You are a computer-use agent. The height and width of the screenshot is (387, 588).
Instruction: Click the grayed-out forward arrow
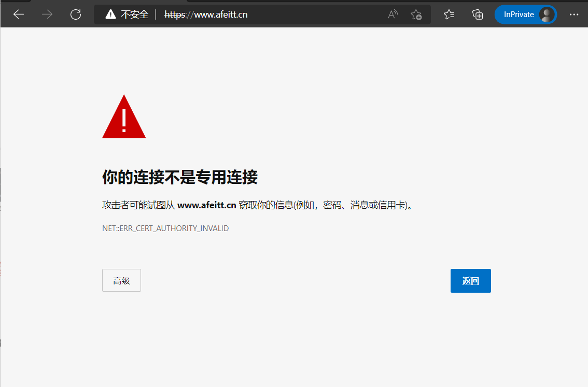tap(47, 15)
